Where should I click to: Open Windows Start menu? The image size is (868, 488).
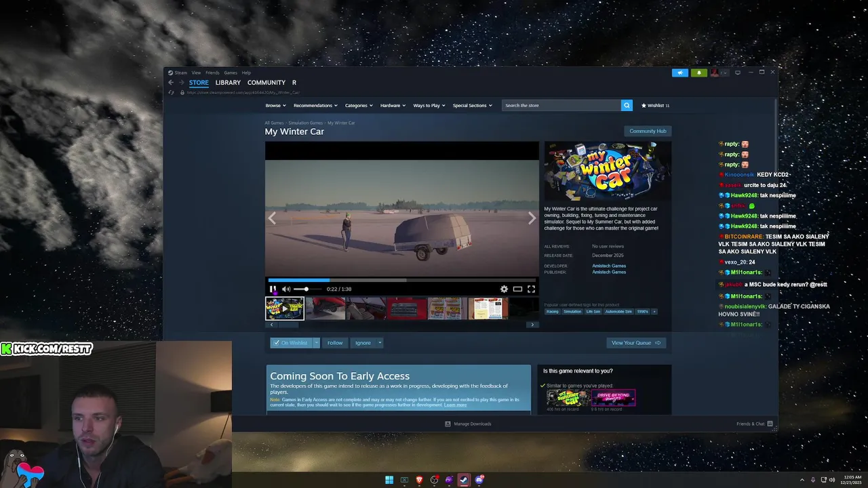pos(389,480)
